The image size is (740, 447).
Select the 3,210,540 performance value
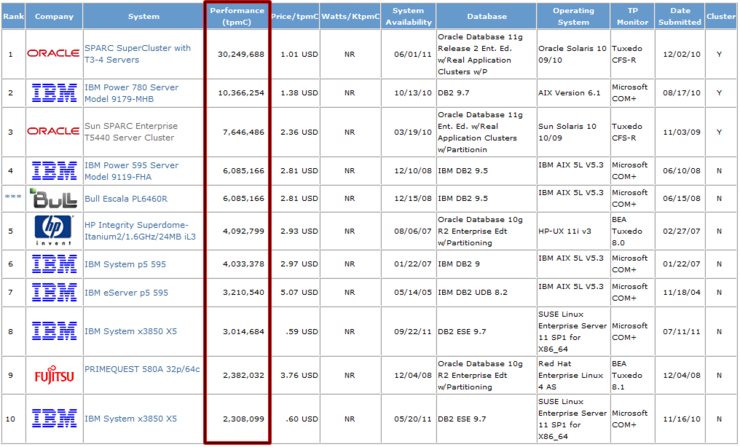[244, 292]
